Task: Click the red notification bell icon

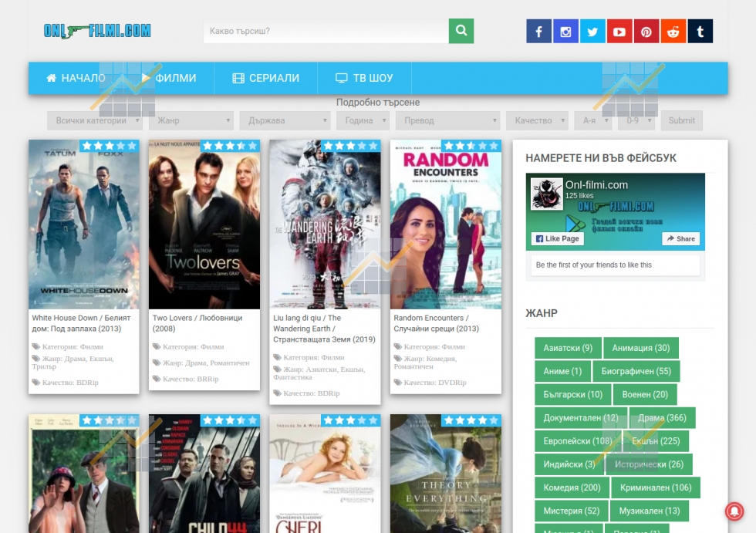Action: (x=734, y=511)
